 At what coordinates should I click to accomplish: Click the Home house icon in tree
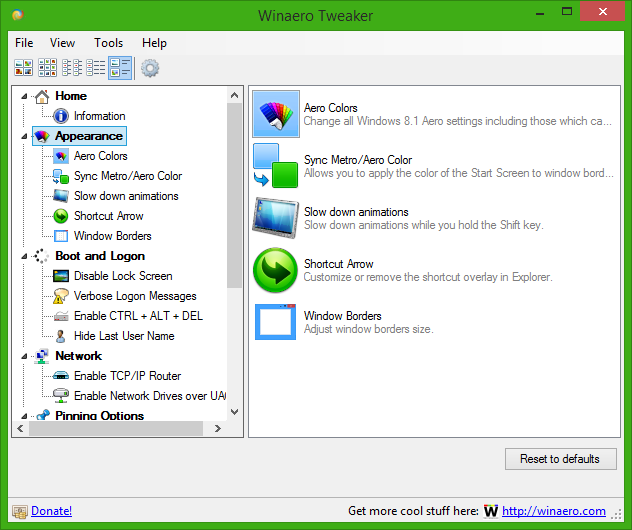click(x=42, y=96)
